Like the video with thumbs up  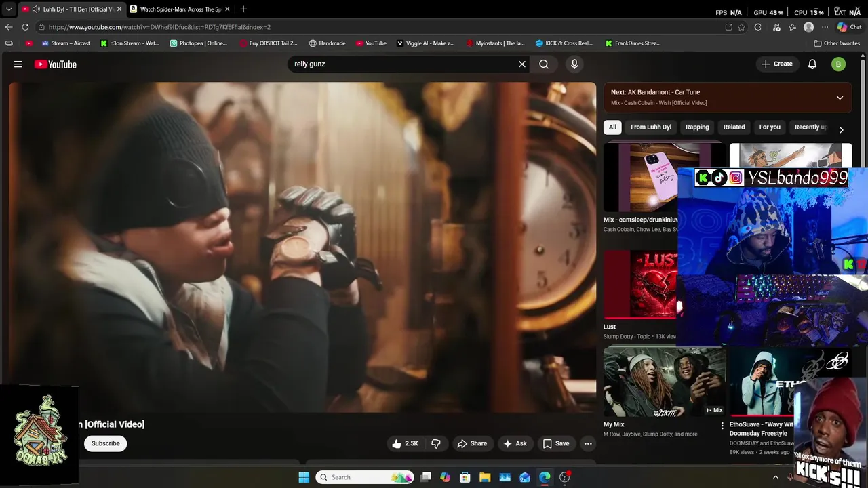click(405, 443)
